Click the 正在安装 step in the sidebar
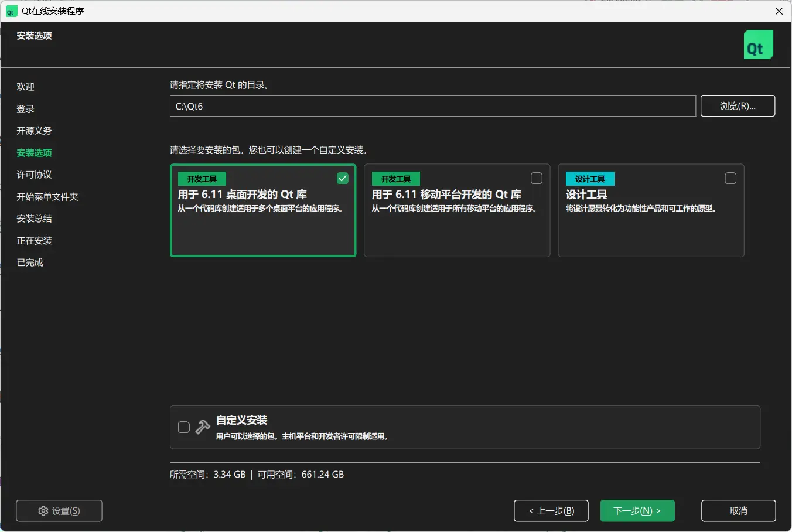792x532 pixels. (35, 241)
